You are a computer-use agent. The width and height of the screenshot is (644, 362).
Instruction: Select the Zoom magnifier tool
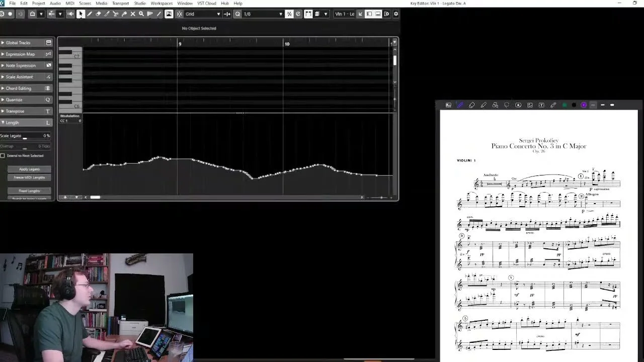[141, 14]
